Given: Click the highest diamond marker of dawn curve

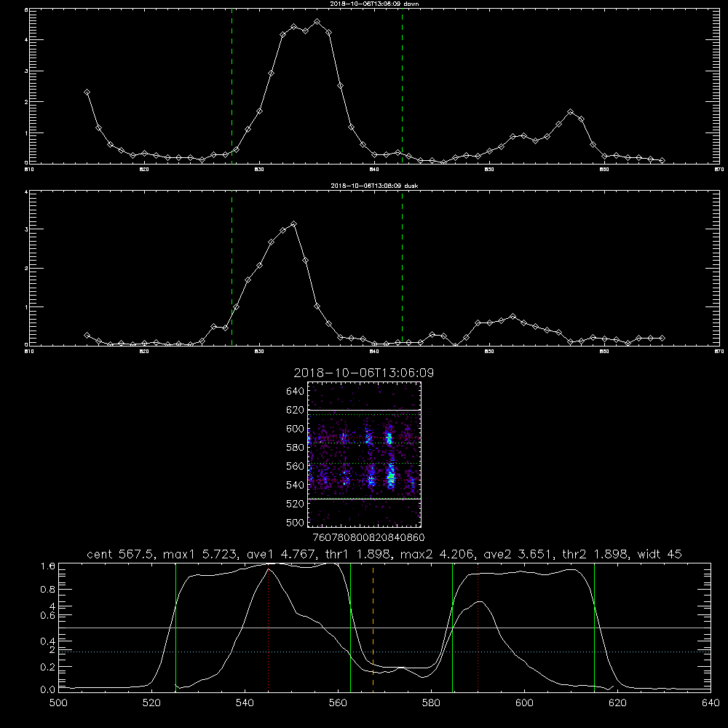Looking at the screenshot, I should tap(317, 22).
